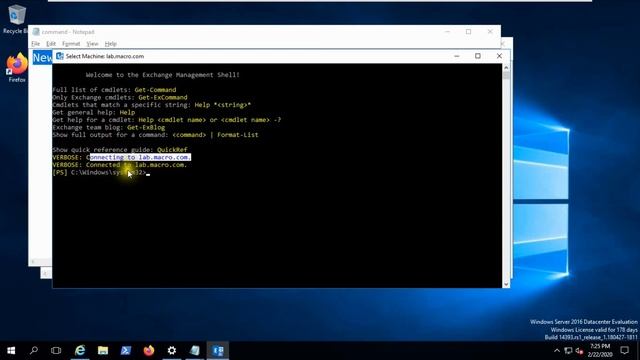The width and height of the screenshot is (640, 360).
Task: Click the highlighted 'Connecting to lab.macro.com.' text
Action: tap(140, 157)
